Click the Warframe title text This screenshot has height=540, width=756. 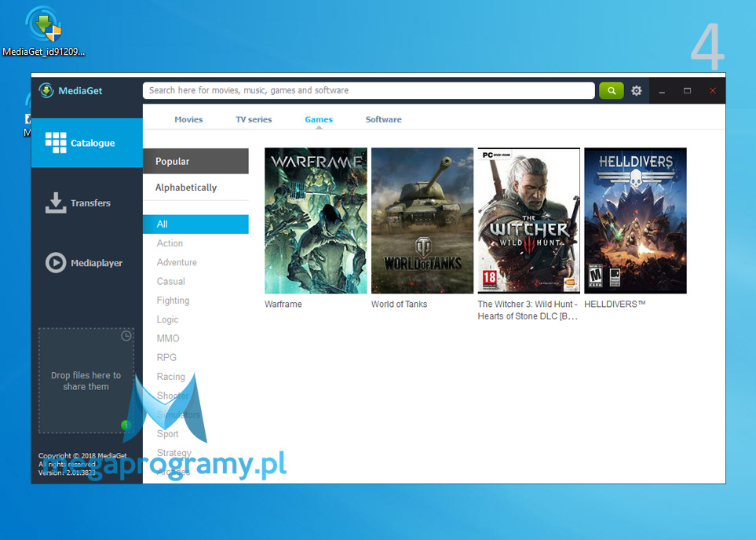283,305
